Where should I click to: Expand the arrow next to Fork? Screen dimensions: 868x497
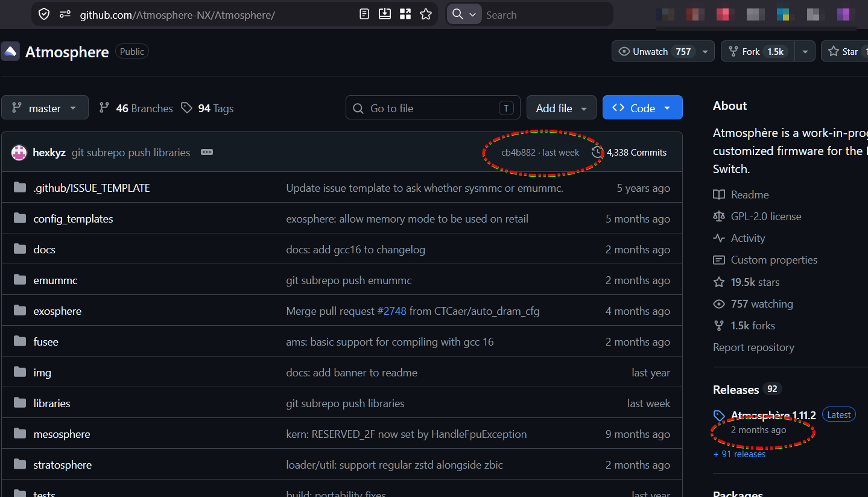coord(805,51)
